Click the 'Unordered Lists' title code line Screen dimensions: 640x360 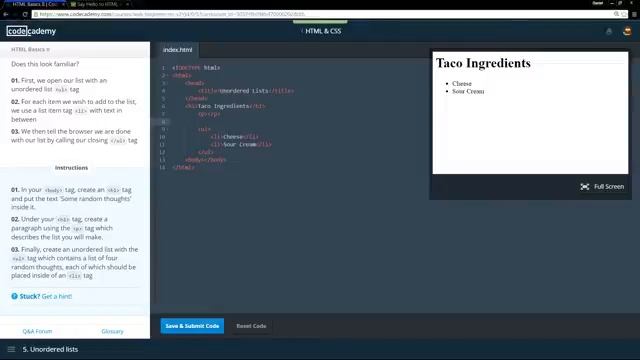[246, 91]
